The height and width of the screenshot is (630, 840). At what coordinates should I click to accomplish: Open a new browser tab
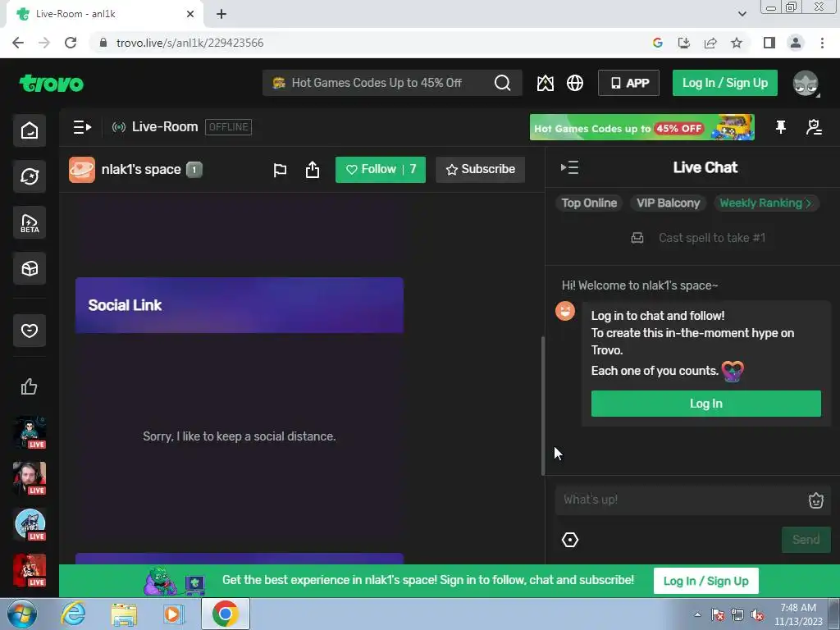[221, 14]
